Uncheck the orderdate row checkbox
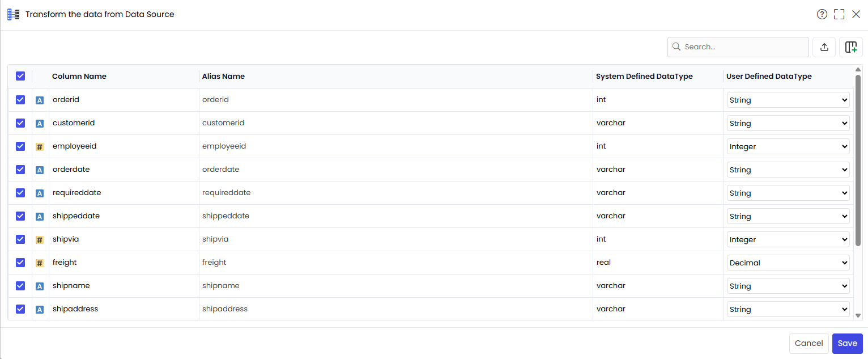 pos(20,170)
